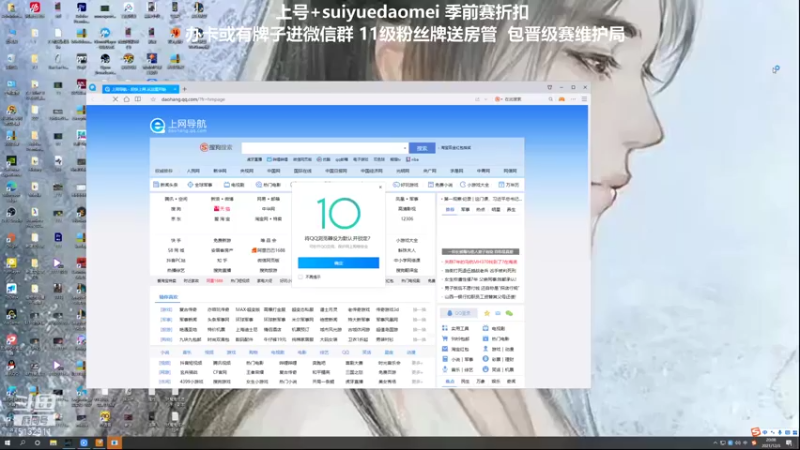Expand the search box dropdown arrow
The image size is (800, 450).
(405, 148)
